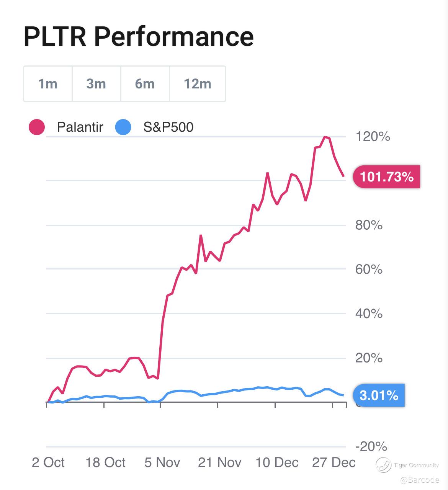Toggle the Palantir red legend dot

click(37, 127)
